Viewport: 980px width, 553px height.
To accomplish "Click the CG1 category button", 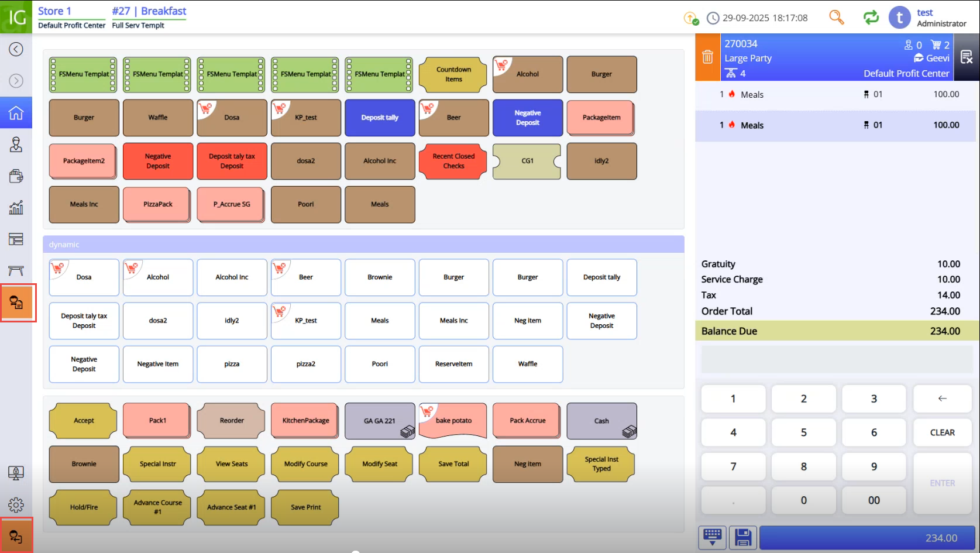I will coord(527,161).
